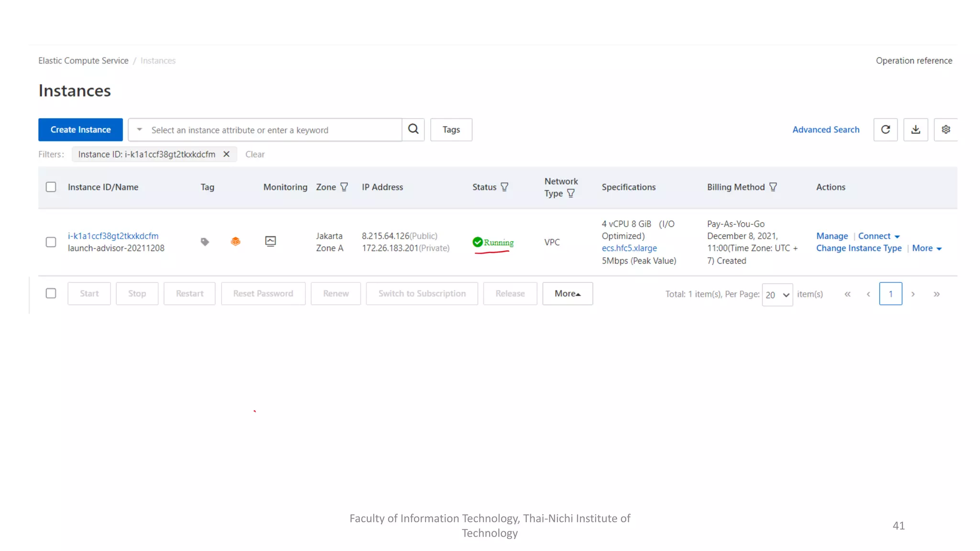Click the instance tag icon
980x551 pixels.
[205, 242]
